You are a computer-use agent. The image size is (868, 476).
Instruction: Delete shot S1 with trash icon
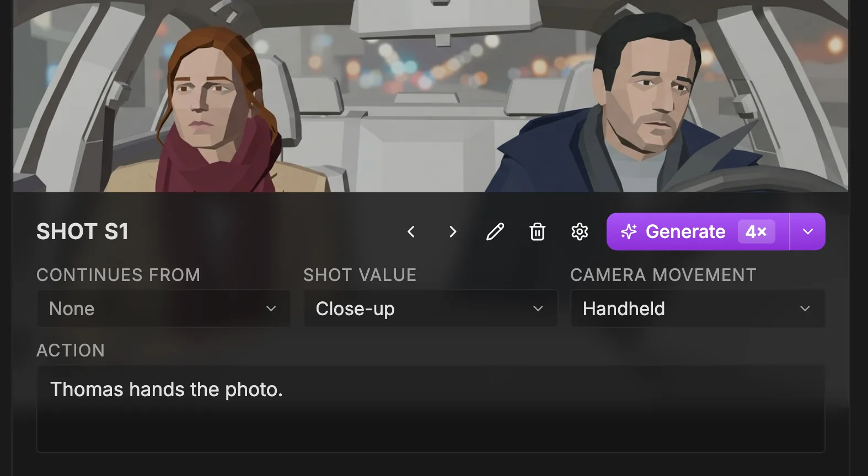[x=538, y=231]
